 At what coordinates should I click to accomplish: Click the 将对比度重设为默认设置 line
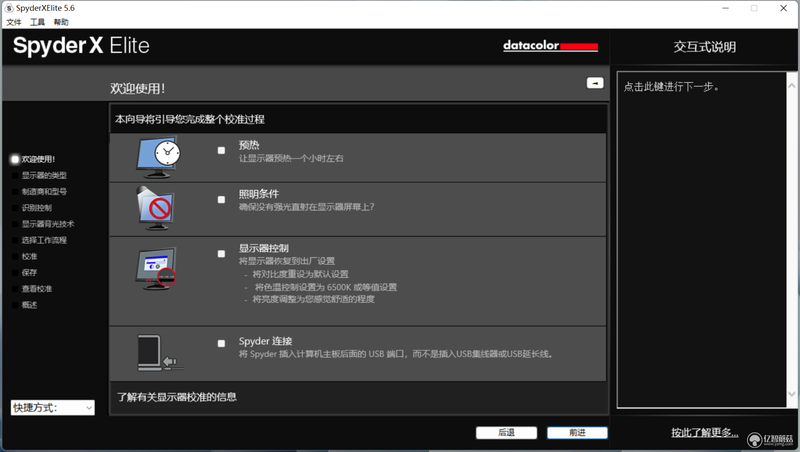(x=301, y=274)
